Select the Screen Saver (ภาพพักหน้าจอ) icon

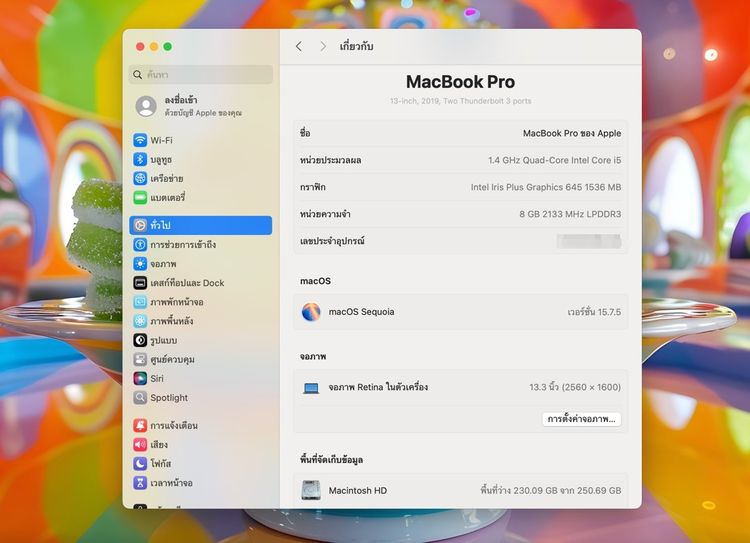(140, 302)
